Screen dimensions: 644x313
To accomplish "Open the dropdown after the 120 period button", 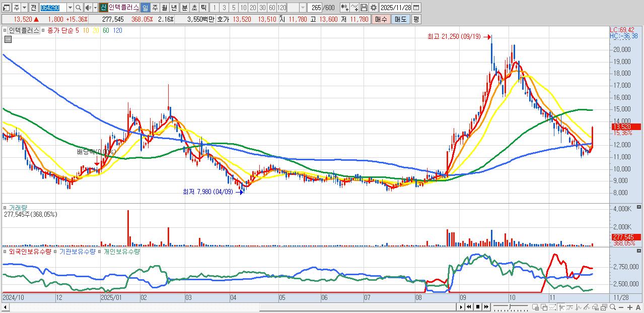I will point(303,8).
